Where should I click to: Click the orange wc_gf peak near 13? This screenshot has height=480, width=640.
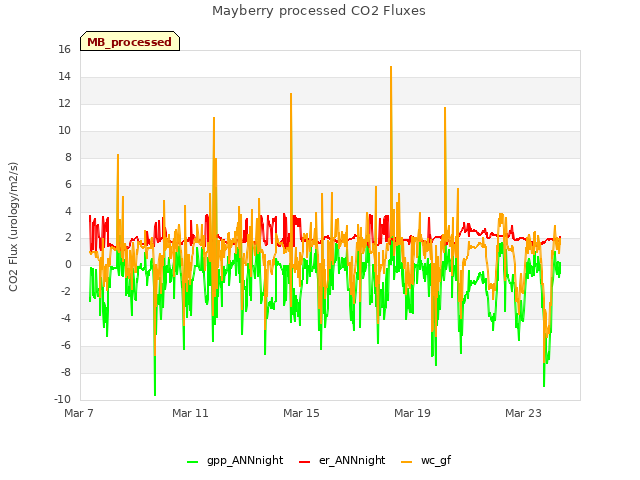[291, 94]
